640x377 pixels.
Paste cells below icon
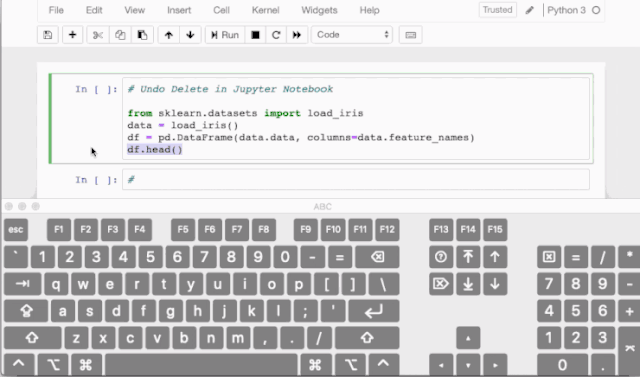pos(142,35)
